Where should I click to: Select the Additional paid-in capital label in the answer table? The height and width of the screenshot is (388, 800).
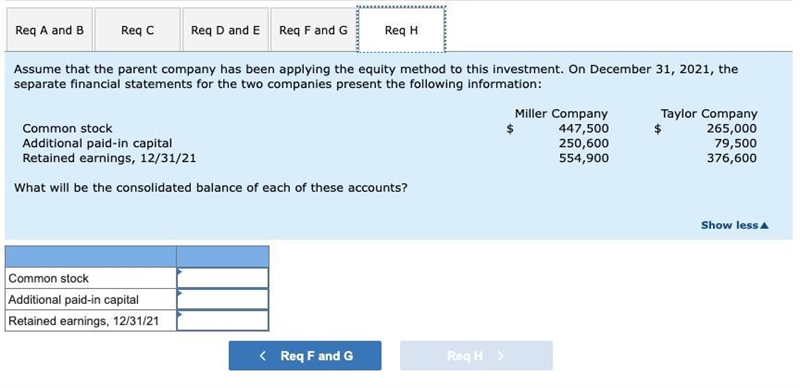click(73, 300)
